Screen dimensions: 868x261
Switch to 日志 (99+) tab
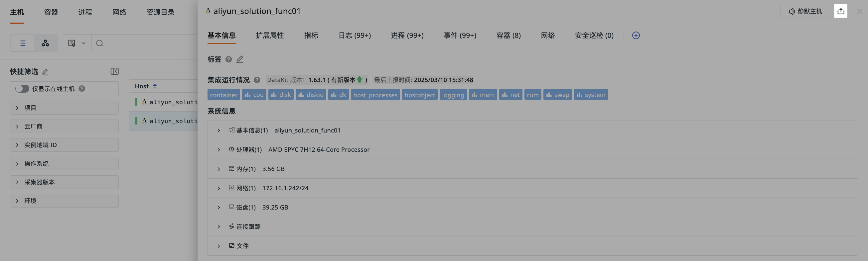tap(355, 35)
